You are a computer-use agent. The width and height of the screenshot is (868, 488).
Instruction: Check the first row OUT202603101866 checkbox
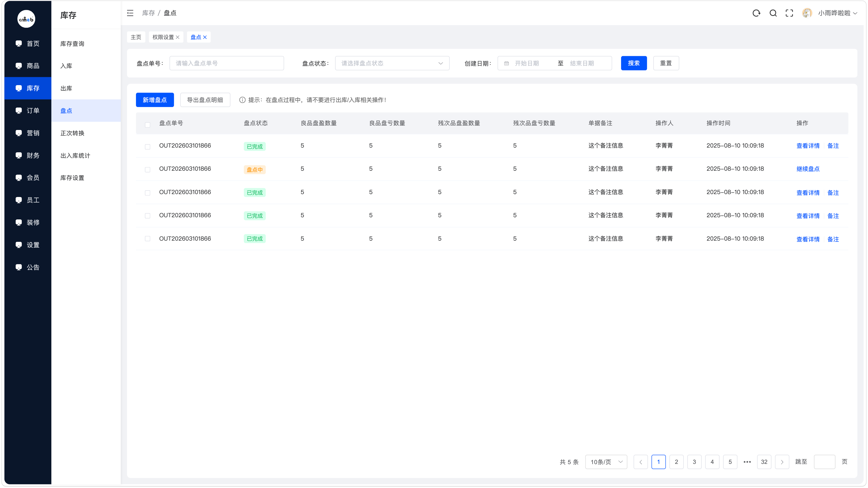[148, 147]
